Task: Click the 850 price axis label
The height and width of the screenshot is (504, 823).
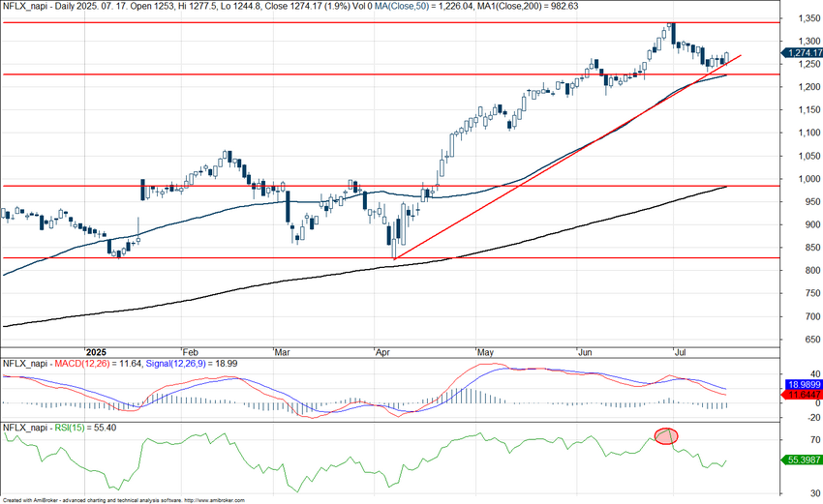Action: (x=812, y=248)
